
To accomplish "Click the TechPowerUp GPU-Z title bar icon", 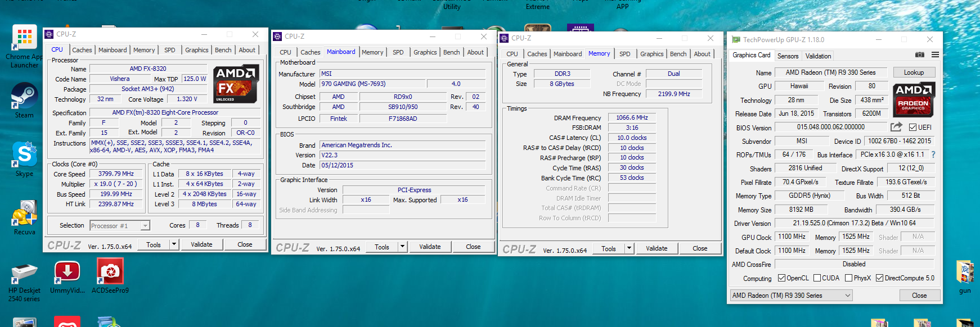I will click(x=736, y=40).
